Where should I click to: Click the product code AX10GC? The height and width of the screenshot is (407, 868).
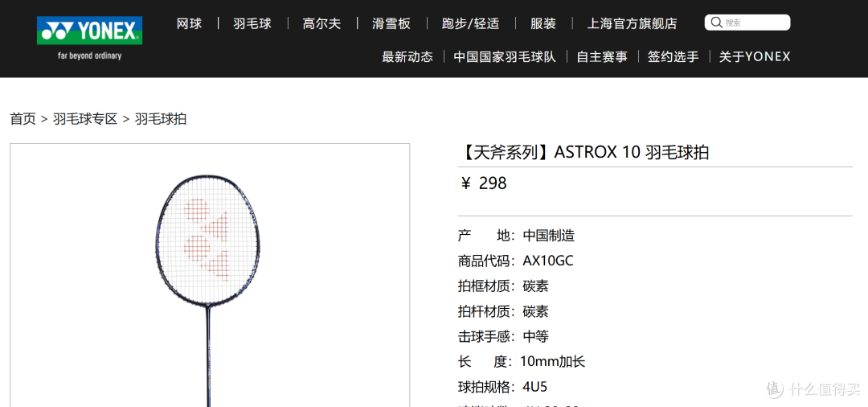[548, 261]
